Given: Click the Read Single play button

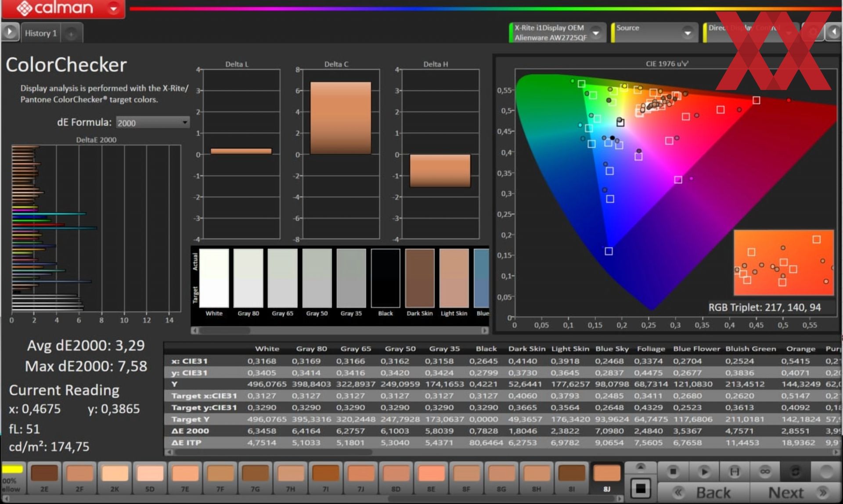Looking at the screenshot, I should (x=704, y=472).
